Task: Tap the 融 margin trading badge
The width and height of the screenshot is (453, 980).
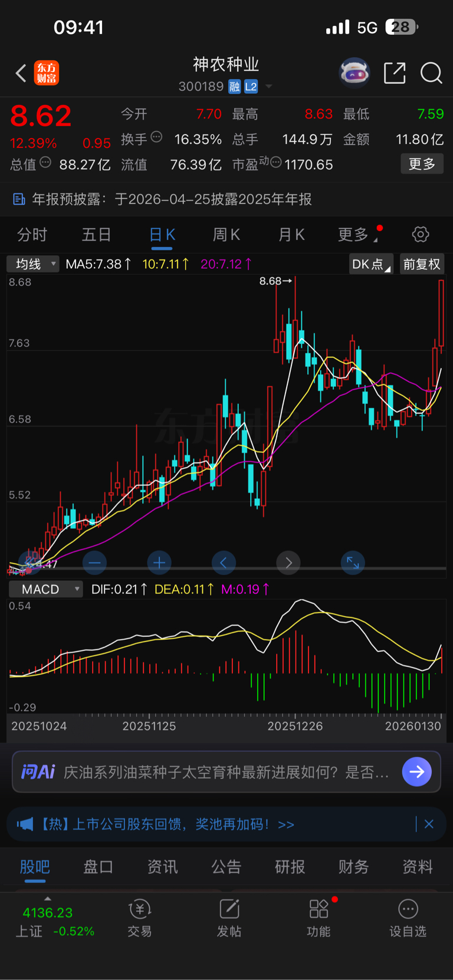Action: (235, 87)
